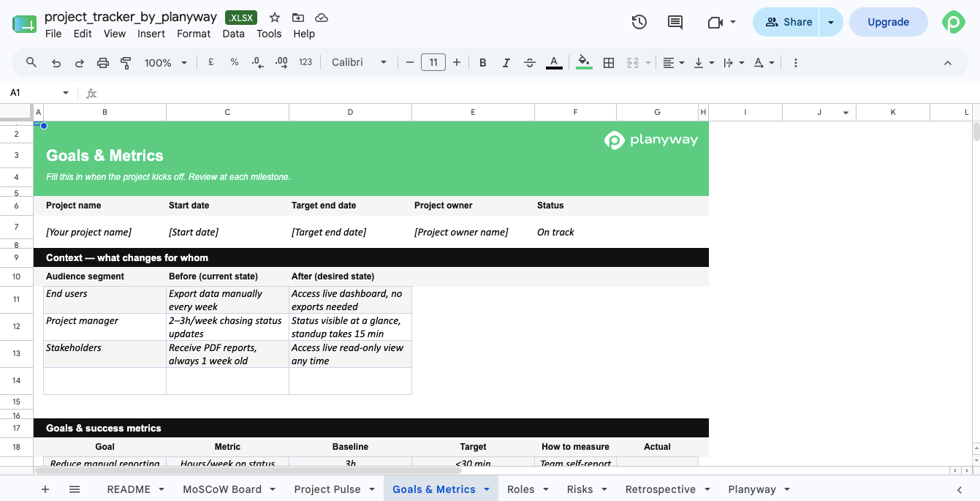980x501 pixels.
Task: Open the comments panel
Action: pos(675,22)
